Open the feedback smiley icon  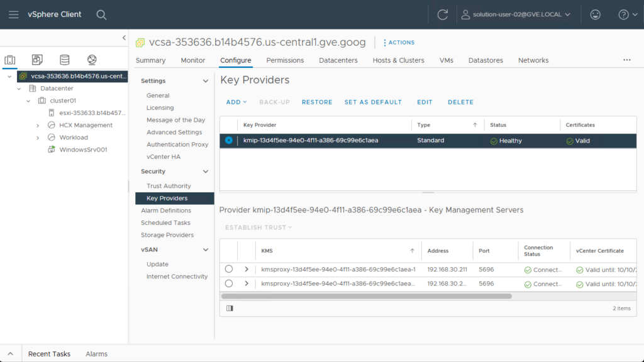click(595, 15)
